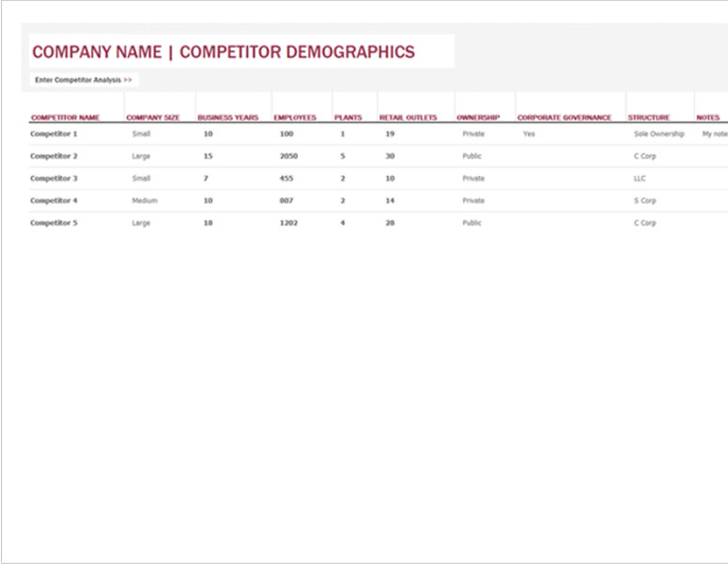Click the Enter Competitor Analysis link
This screenshot has width=728, height=564.
tap(83, 80)
